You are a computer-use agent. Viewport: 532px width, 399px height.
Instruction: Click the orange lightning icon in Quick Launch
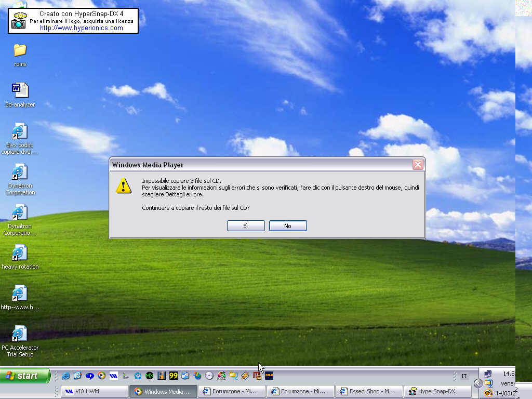(245, 376)
